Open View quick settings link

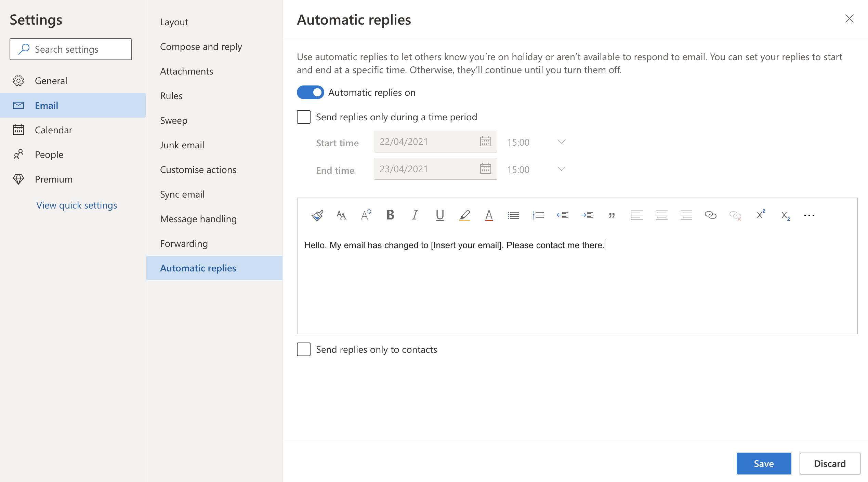click(77, 205)
